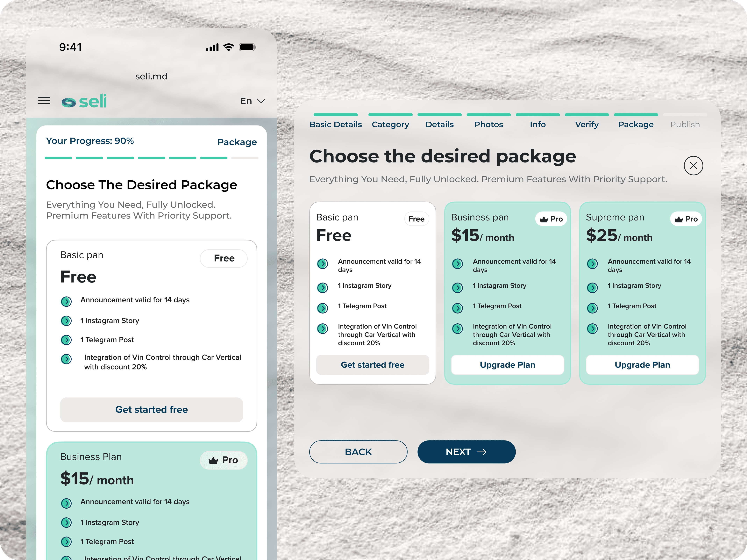This screenshot has height=560, width=747.
Task: Click bullet icon for Announcement in desktop Basic card
Action: [323, 264]
